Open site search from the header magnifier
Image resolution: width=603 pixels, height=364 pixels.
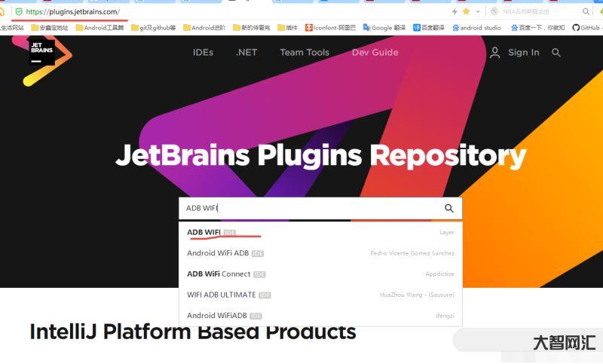click(x=556, y=53)
